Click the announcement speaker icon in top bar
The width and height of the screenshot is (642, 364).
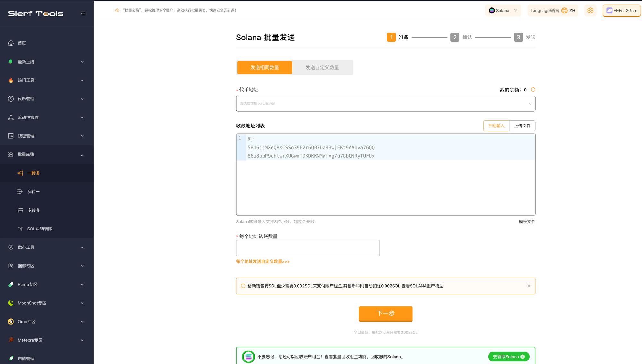(x=117, y=10)
